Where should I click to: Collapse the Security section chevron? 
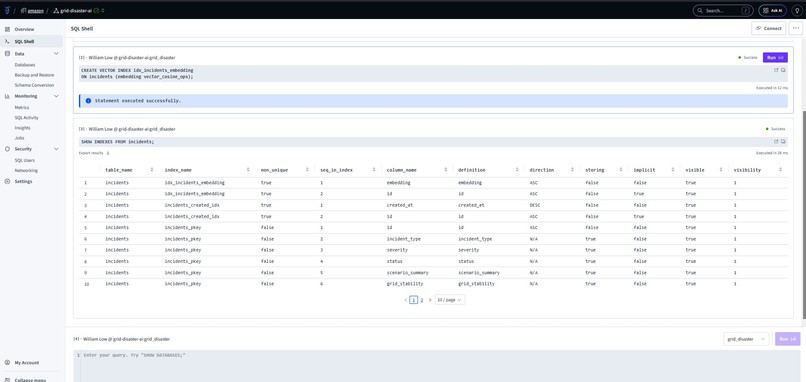point(56,149)
